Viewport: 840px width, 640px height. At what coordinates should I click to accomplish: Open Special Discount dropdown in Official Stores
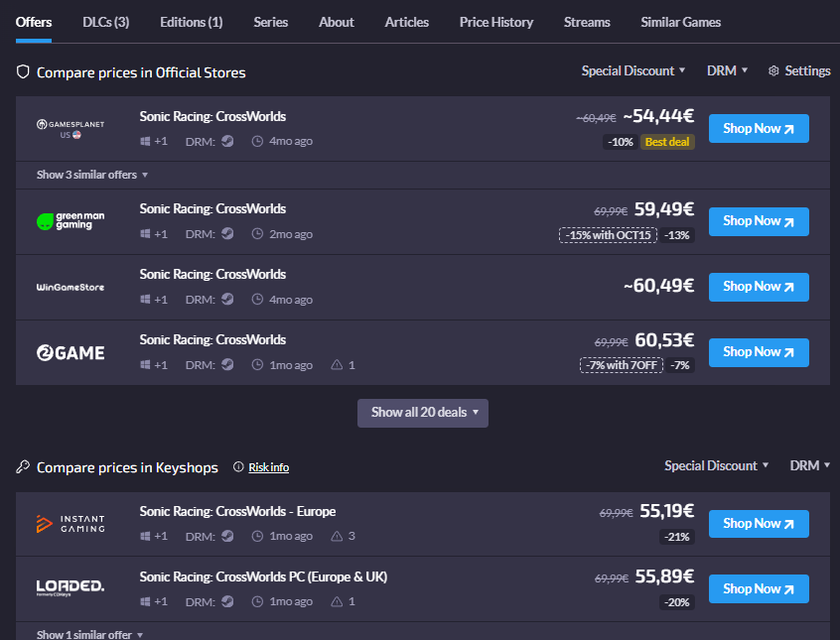click(633, 70)
